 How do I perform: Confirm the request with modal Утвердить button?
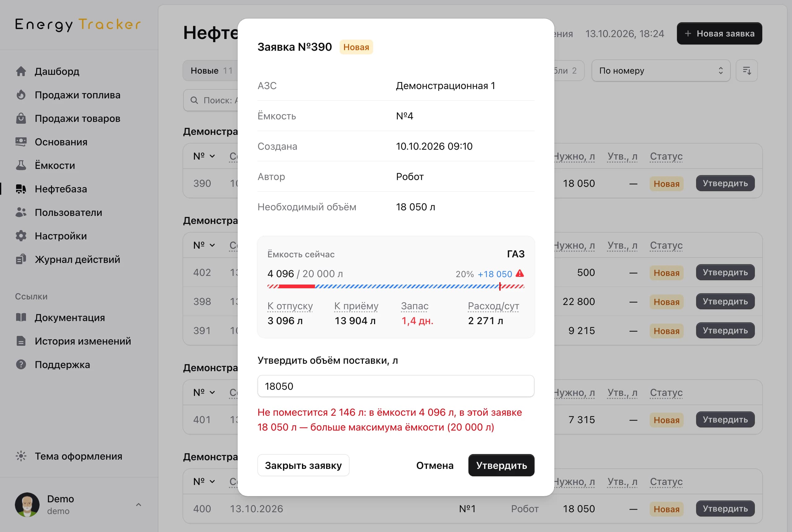pyautogui.click(x=501, y=465)
